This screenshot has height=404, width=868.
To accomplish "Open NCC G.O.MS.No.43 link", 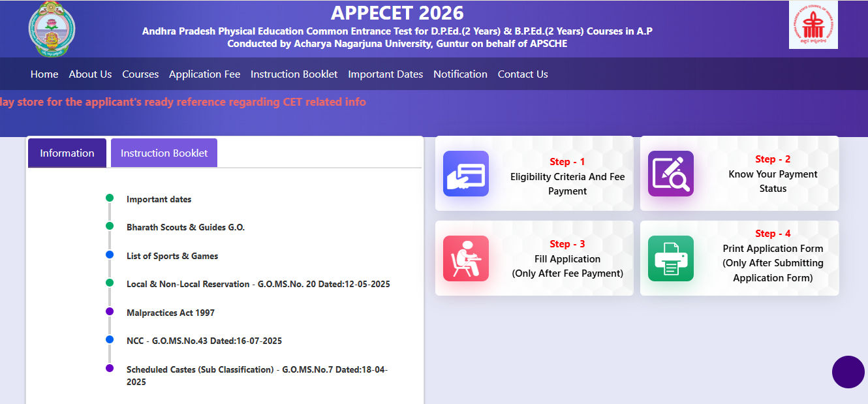I will point(204,341).
